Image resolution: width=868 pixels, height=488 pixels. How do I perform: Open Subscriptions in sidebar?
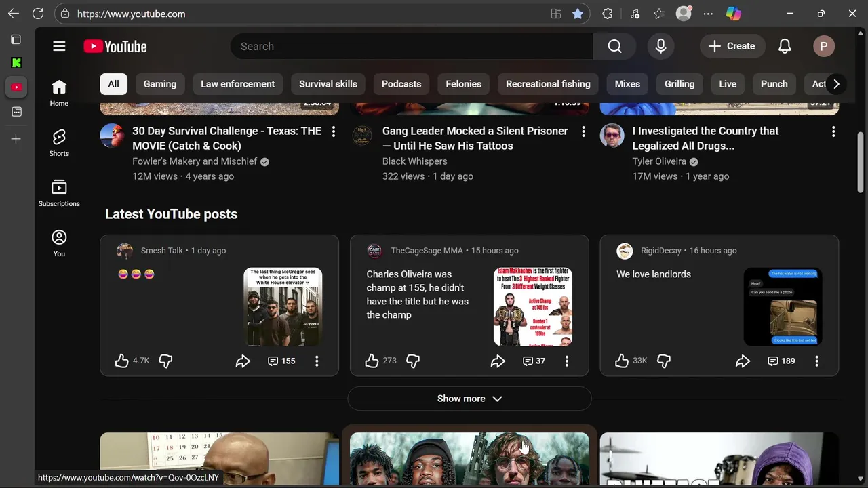point(59,193)
